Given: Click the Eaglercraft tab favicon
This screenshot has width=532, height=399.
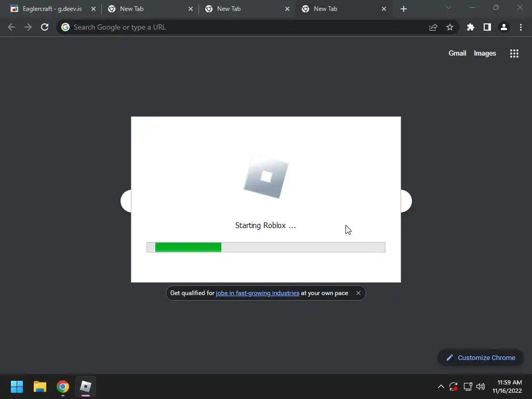Looking at the screenshot, I should point(14,9).
